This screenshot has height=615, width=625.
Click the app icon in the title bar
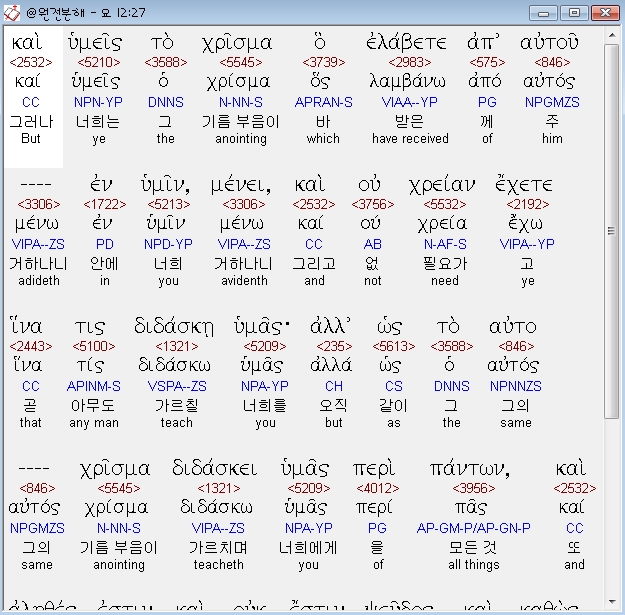12,13
